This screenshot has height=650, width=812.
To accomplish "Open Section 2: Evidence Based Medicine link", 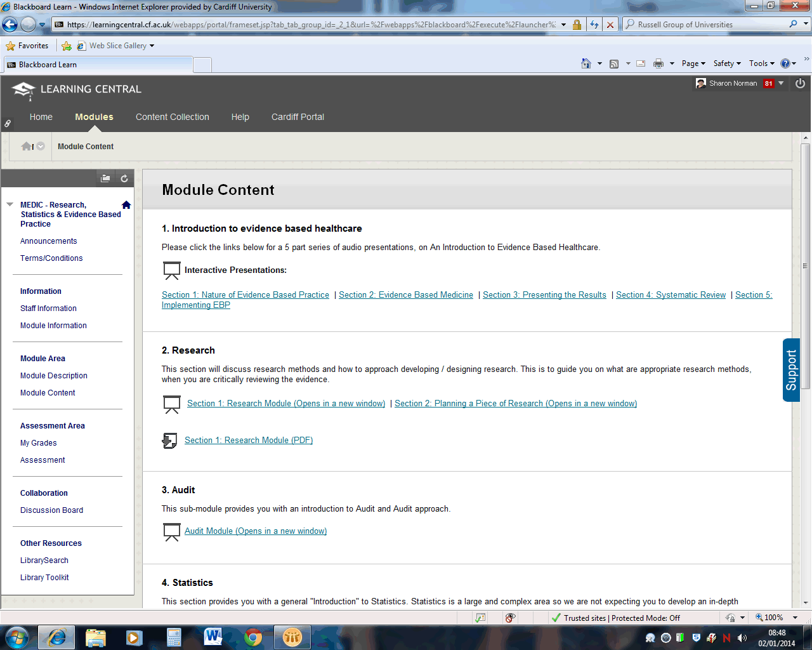I will 405,295.
